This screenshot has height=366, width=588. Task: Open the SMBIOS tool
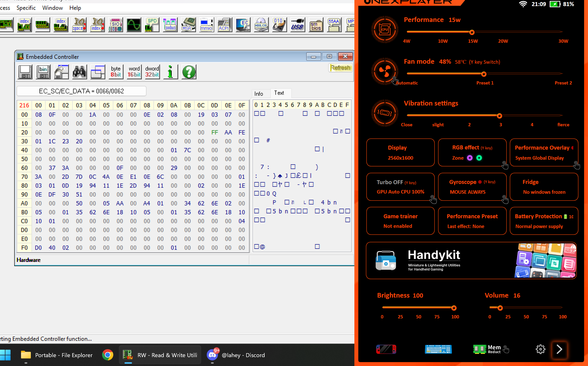(316, 25)
